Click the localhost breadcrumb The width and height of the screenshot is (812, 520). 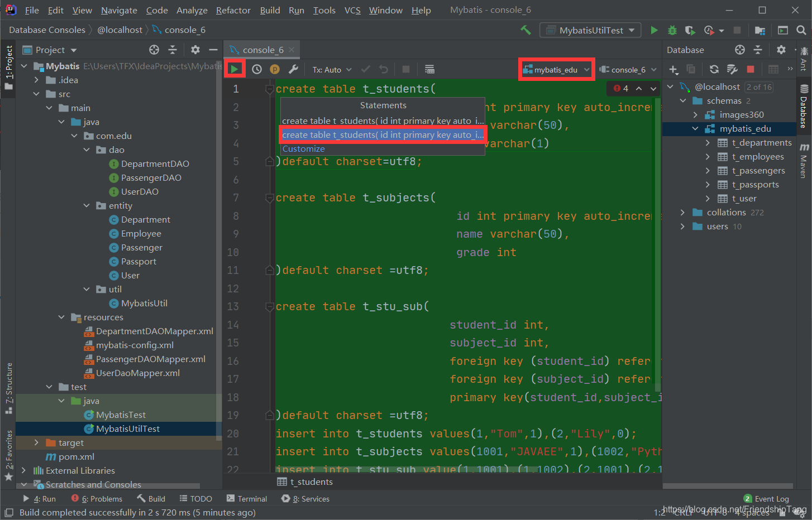[120, 30]
